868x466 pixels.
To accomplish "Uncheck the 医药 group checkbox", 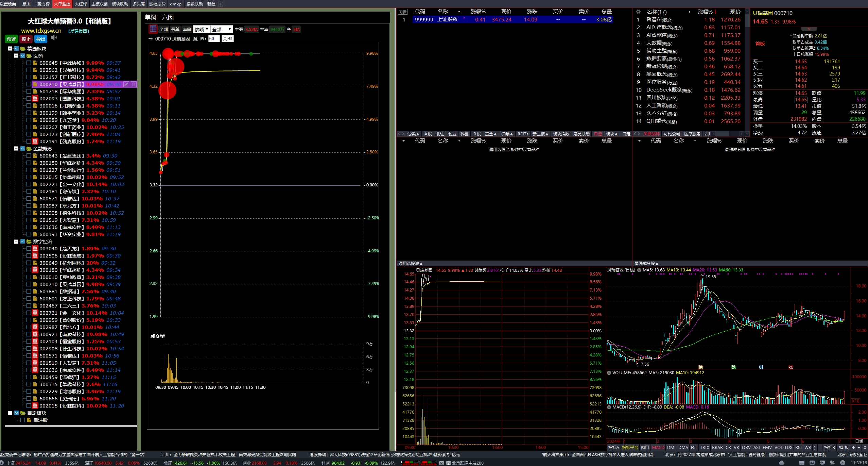I will [23, 56].
